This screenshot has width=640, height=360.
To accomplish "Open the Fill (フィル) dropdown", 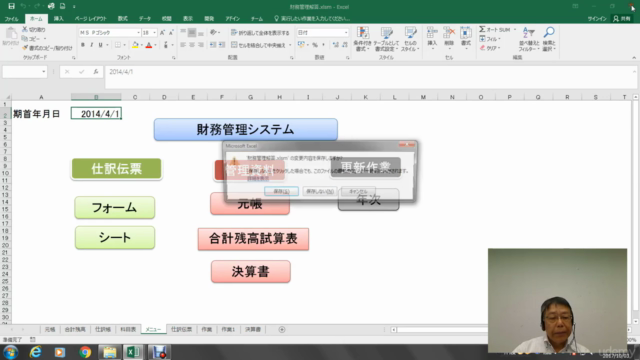I will coord(490,39).
